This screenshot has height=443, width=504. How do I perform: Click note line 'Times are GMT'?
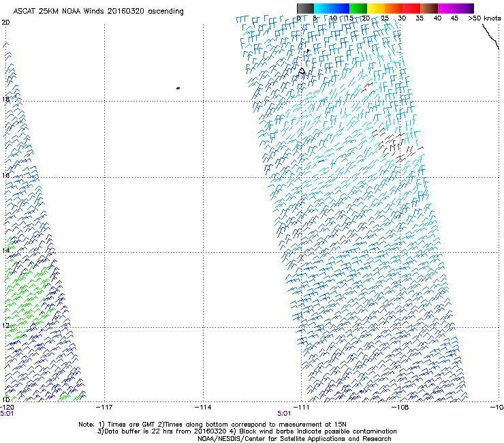point(132,425)
